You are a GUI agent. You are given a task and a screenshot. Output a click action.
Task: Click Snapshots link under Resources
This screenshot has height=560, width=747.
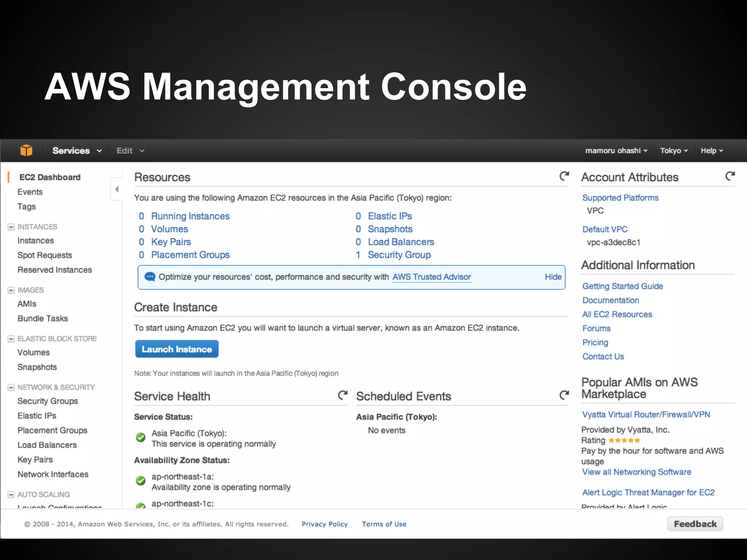pyautogui.click(x=390, y=229)
